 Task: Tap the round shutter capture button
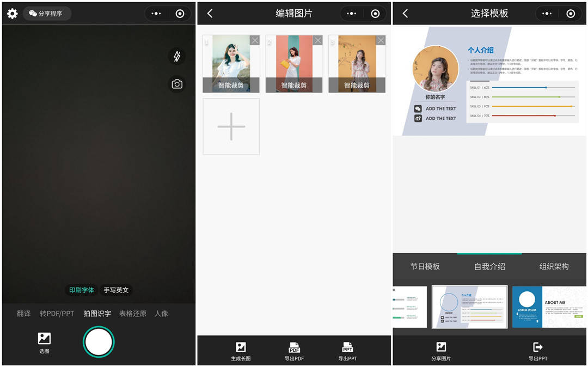click(x=99, y=342)
